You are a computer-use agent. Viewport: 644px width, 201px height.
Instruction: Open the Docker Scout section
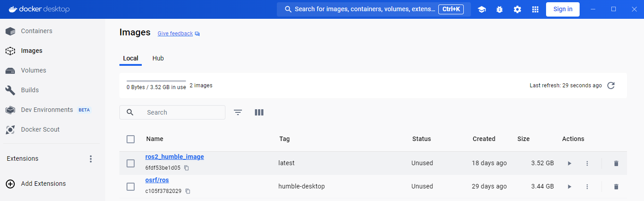click(40, 129)
